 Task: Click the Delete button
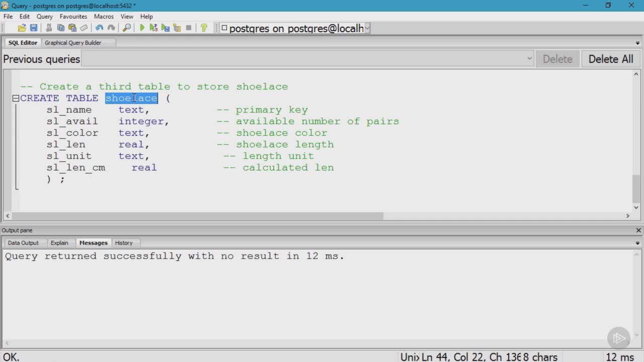557,59
